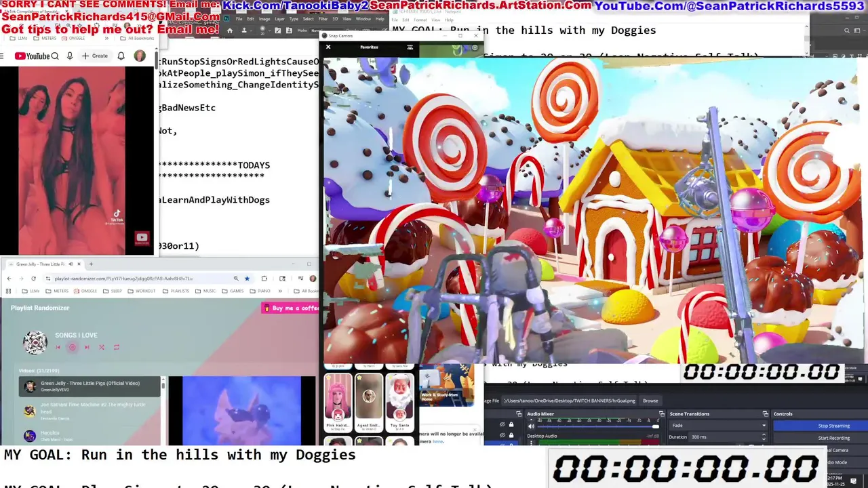Screen dimensions: 868x488
Task: Open the Photoshop Filter menu
Action: [323, 19]
